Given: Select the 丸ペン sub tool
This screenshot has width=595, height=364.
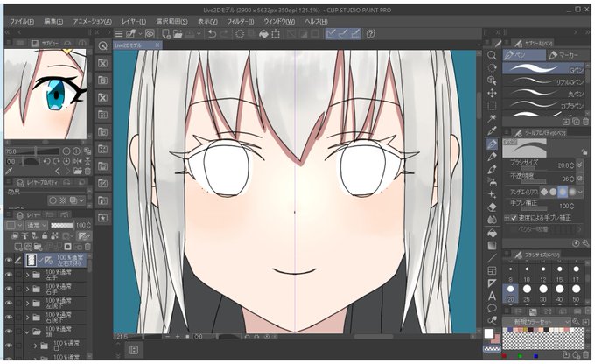Looking at the screenshot, I should pyautogui.click(x=543, y=93).
